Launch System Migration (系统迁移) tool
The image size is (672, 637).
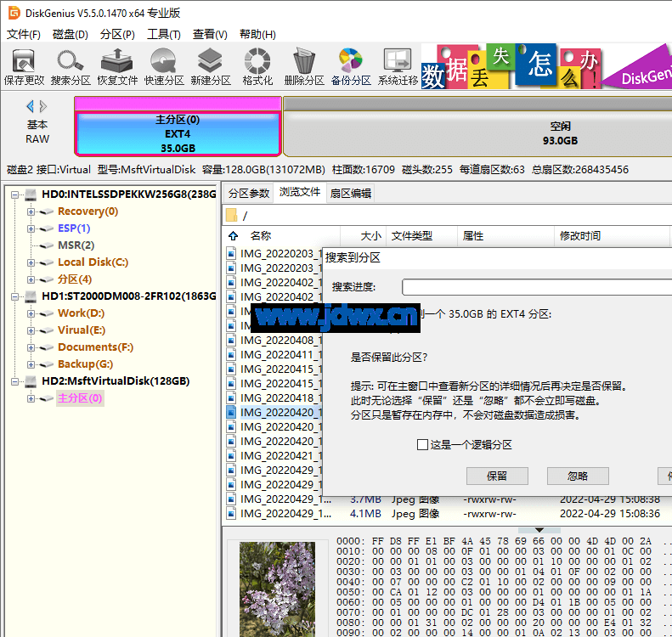tap(398, 67)
